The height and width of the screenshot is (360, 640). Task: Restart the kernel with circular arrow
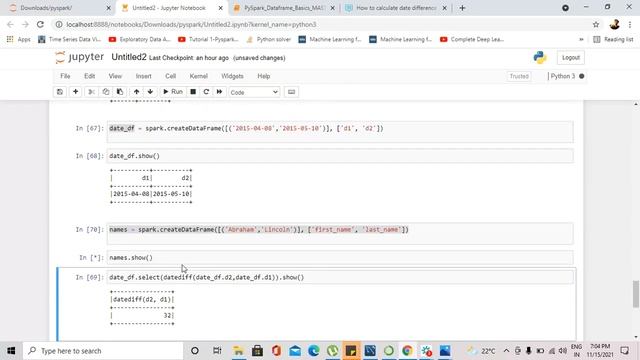coord(206,92)
